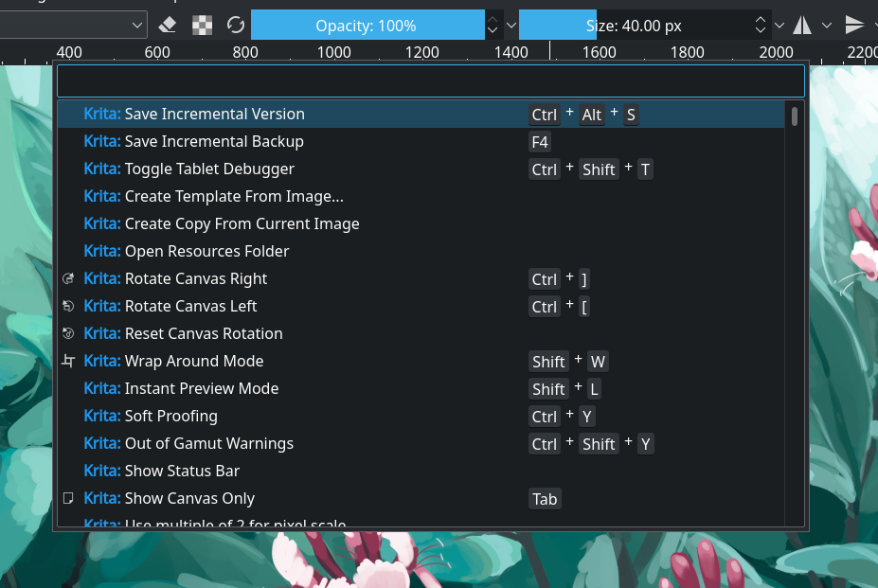Image resolution: width=878 pixels, height=588 pixels.
Task: Click the preserve alpha checkerboard icon
Action: [x=202, y=24]
